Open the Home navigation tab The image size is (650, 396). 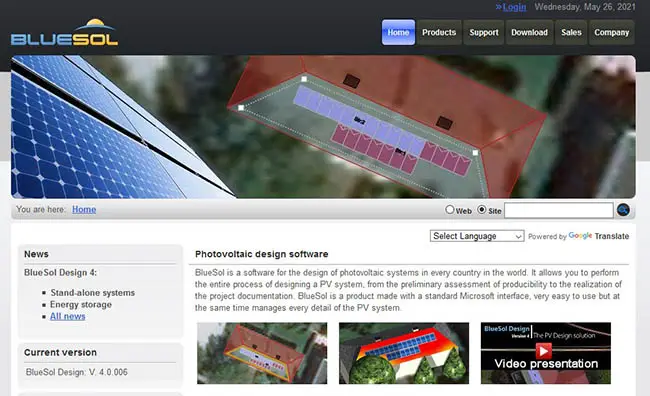pos(398,32)
